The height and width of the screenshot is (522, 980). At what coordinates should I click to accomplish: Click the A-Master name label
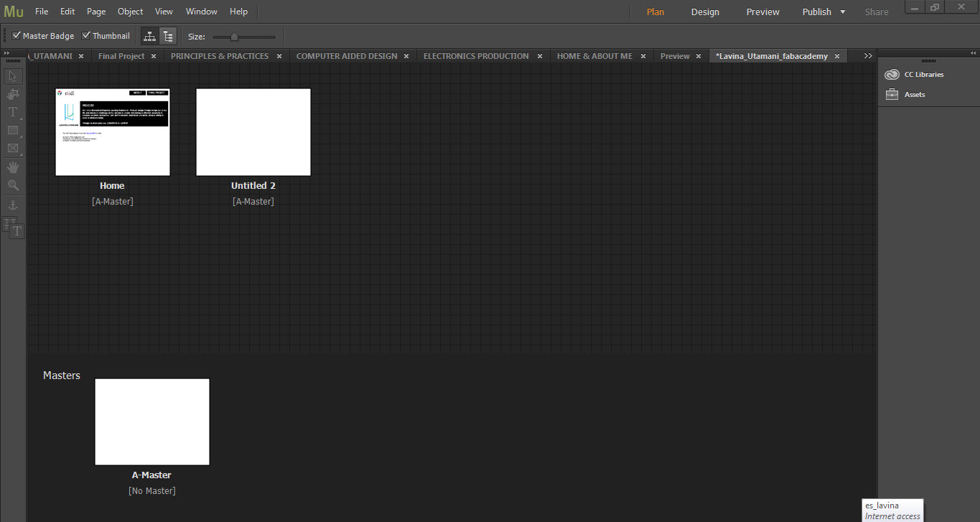click(151, 475)
